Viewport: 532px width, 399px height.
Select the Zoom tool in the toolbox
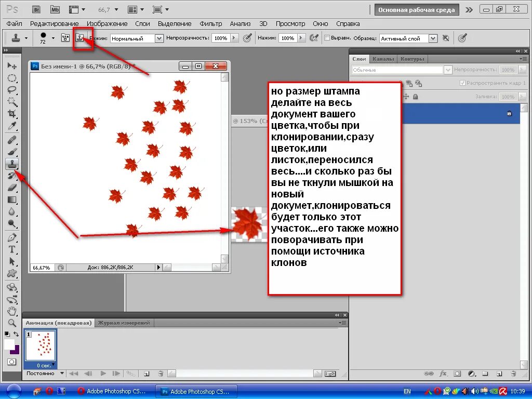(12, 323)
